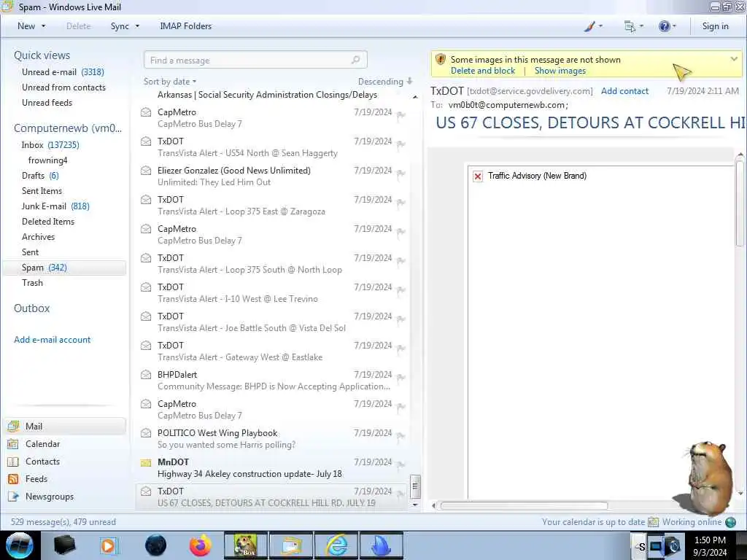
Task: Toggle flag on TxDOT I-10 West message
Action: tap(401, 290)
